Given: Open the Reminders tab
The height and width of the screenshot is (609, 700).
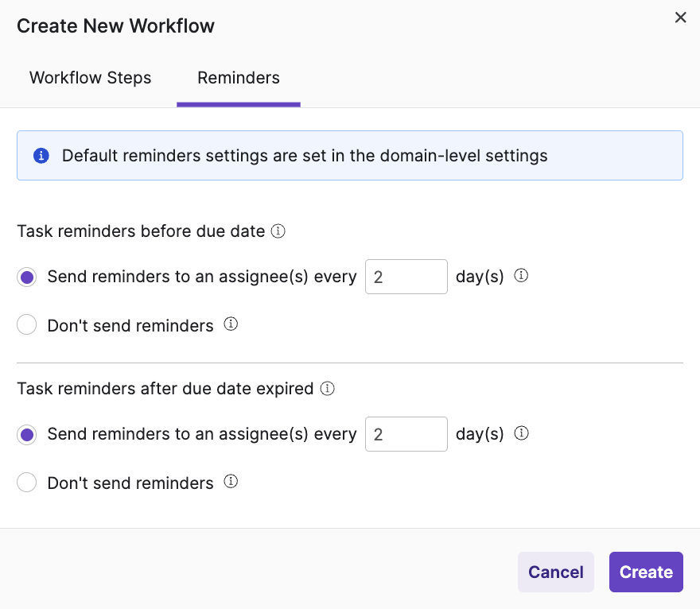Looking at the screenshot, I should [238, 78].
